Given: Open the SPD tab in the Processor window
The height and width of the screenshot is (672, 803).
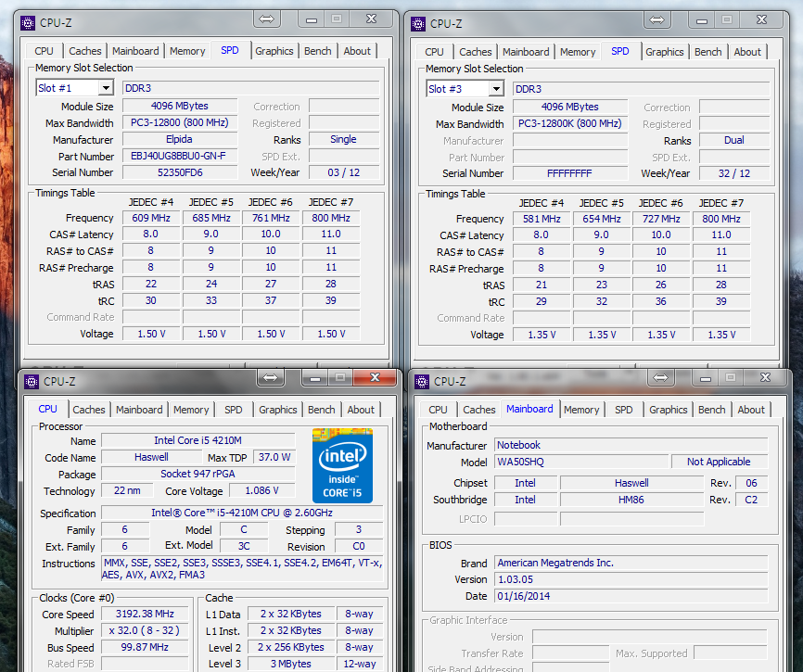Looking at the screenshot, I should tap(233, 410).
